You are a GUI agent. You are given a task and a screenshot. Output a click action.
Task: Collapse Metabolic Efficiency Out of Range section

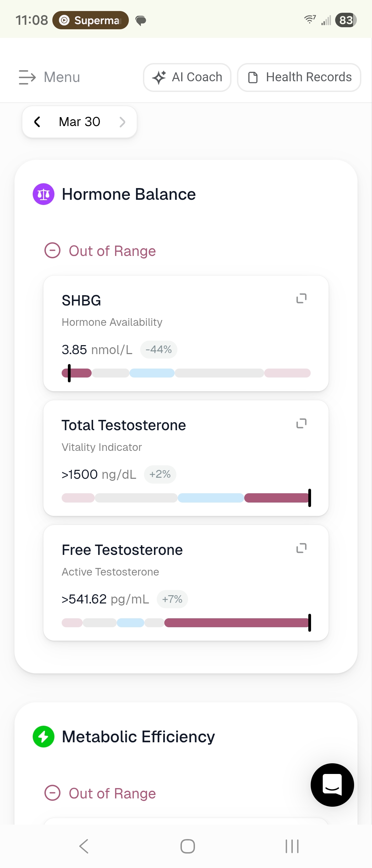(52, 793)
